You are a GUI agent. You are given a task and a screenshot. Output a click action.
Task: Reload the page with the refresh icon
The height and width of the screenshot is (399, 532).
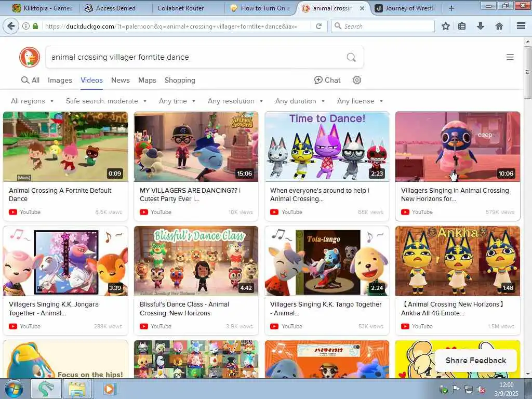coord(318,26)
